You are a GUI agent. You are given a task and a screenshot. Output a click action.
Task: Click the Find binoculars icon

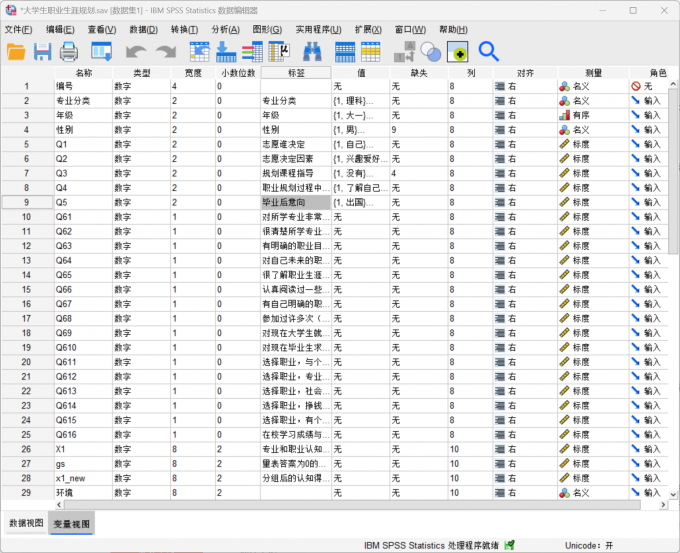tap(312, 51)
